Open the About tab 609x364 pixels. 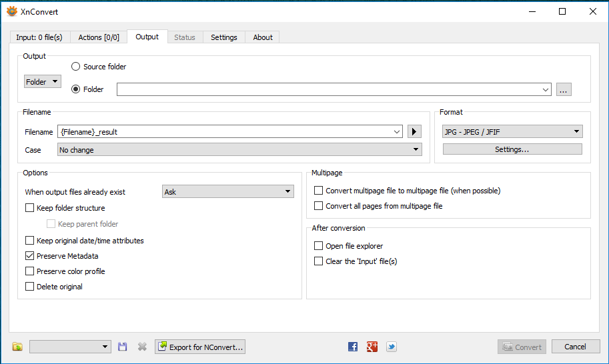pos(263,37)
